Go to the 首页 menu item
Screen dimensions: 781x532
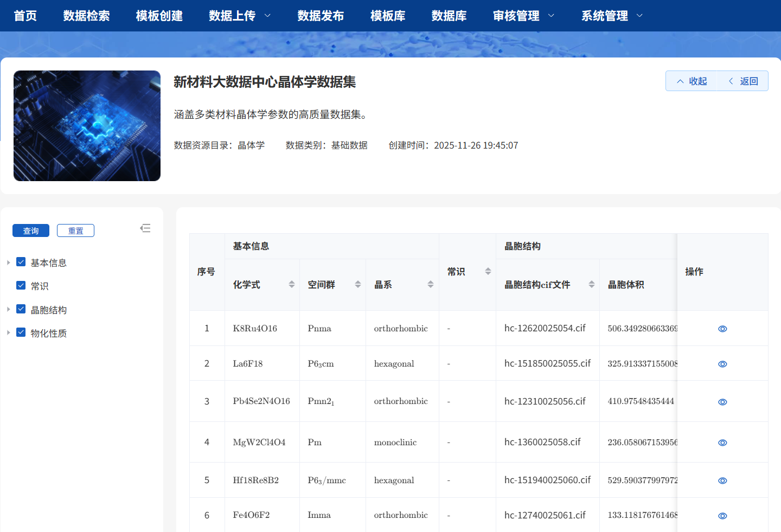tap(25, 16)
